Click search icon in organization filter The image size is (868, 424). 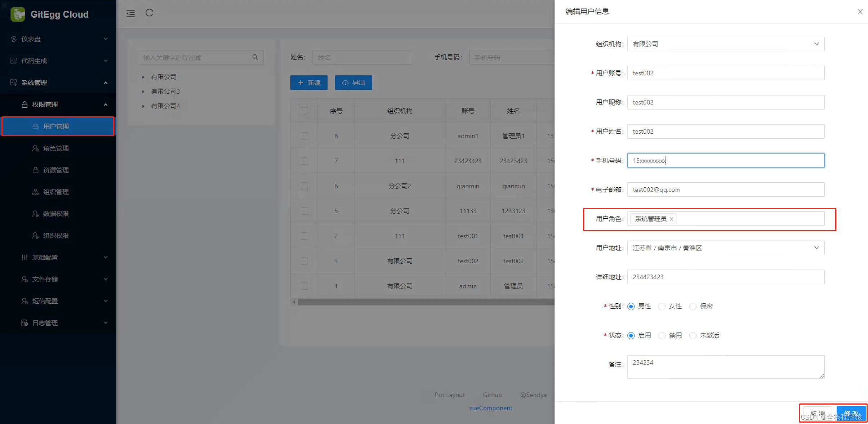coord(255,57)
